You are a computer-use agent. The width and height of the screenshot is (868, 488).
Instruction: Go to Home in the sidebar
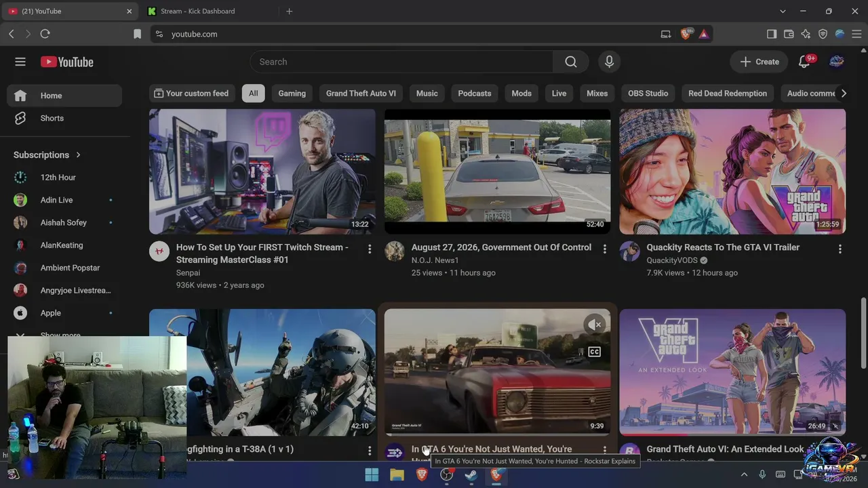point(64,96)
